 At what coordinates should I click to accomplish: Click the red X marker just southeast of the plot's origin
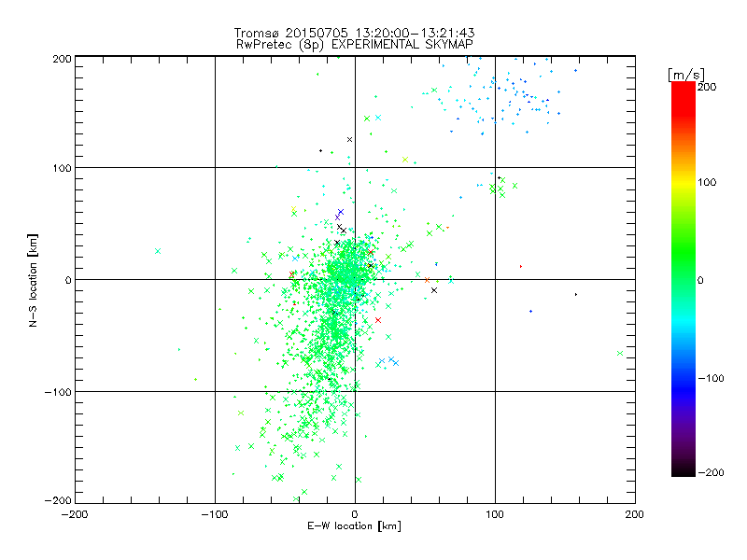[x=378, y=320]
